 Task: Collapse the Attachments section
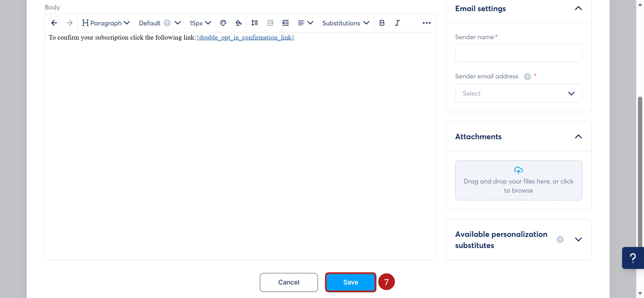(x=578, y=136)
